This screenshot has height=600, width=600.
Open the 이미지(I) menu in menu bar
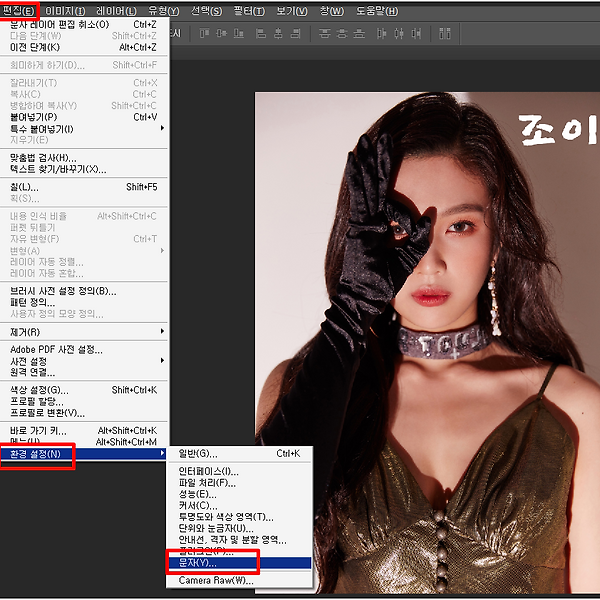tap(65, 11)
